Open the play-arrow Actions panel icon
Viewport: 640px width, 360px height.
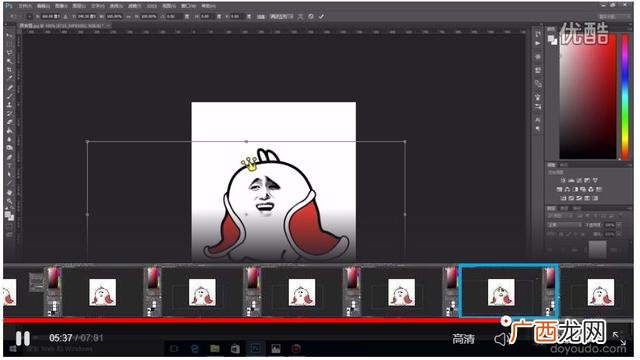538,43
